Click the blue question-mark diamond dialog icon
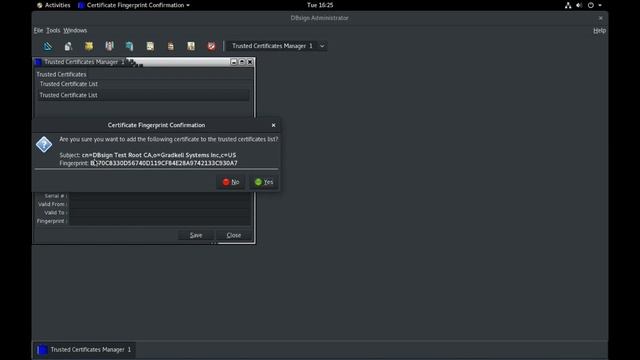The image size is (640, 360). 44,144
